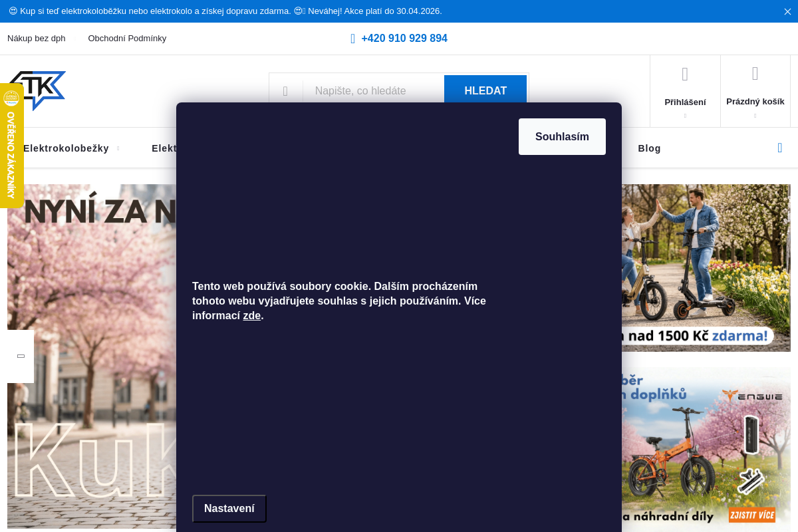Click the HLEDAT search button
Image resolution: width=798 pixels, height=532 pixels.
click(485, 91)
